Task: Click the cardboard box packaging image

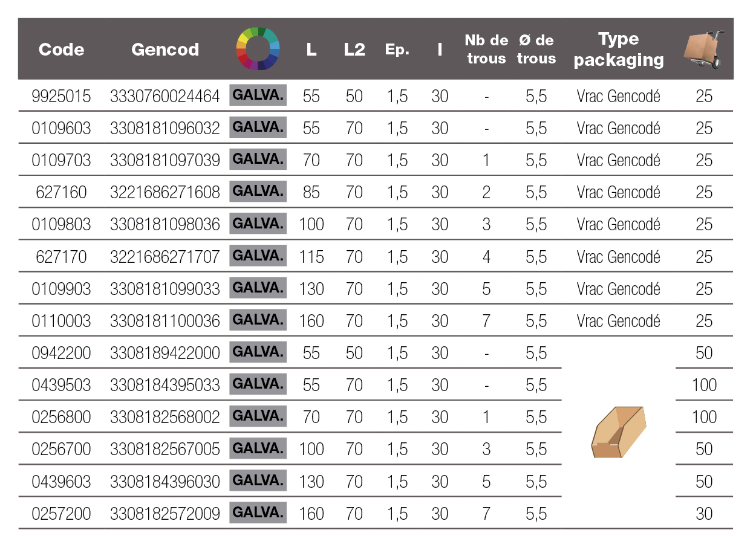Action: 618,432
